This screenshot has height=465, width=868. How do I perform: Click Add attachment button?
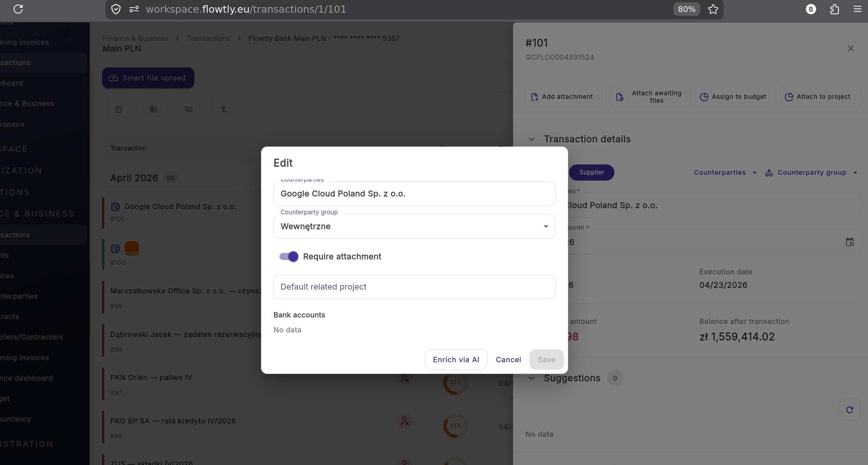pos(565,96)
